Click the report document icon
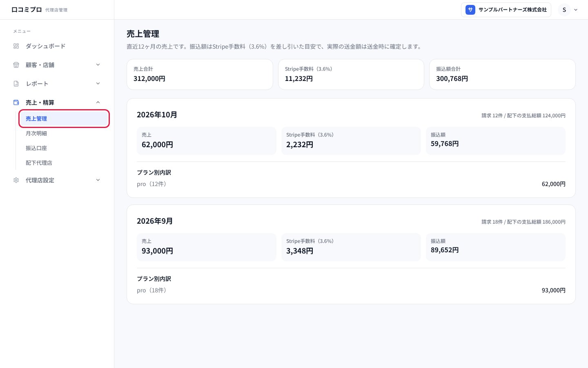Viewport: 588px width, 368px height. tap(16, 84)
